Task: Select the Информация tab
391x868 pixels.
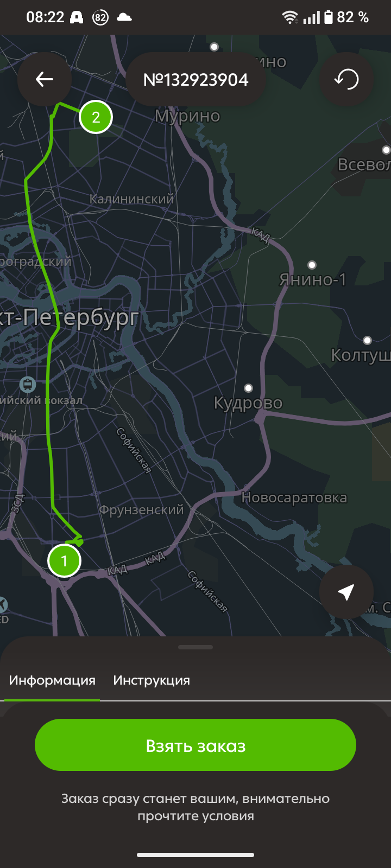Action: pos(52,680)
